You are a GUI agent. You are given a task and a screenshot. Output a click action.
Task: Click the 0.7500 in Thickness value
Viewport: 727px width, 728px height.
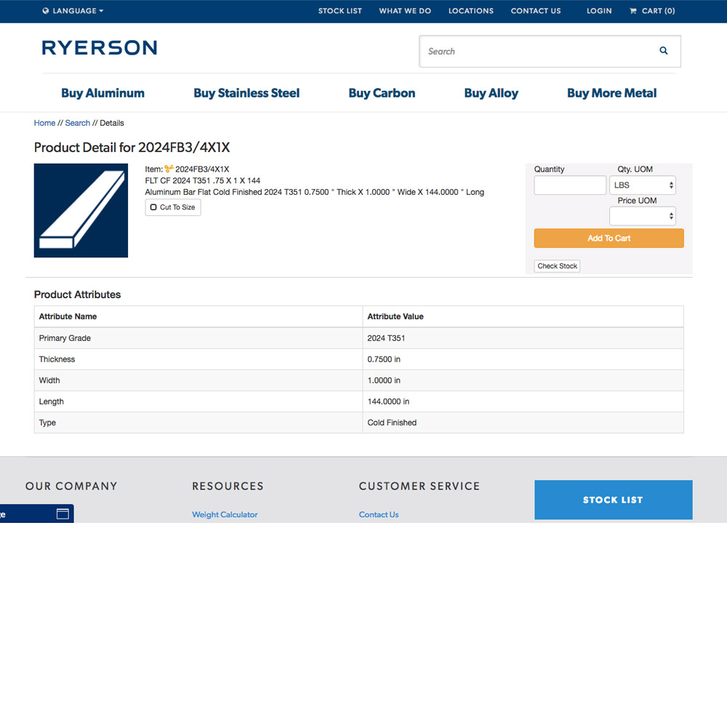coord(383,359)
